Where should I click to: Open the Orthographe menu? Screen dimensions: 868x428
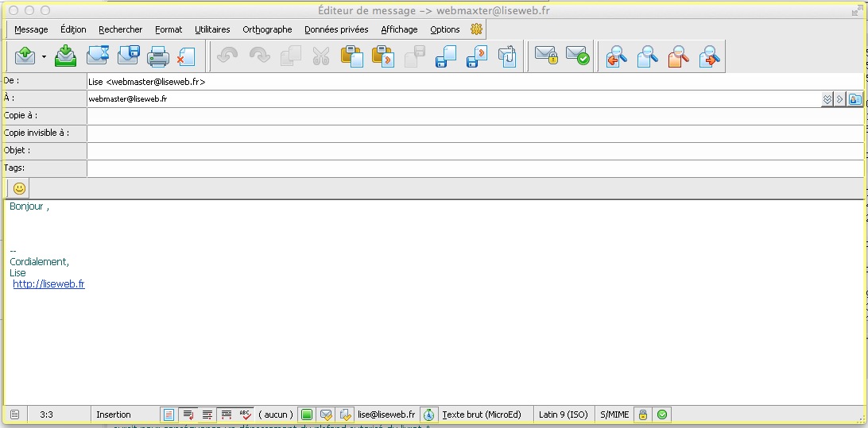point(267,29)
